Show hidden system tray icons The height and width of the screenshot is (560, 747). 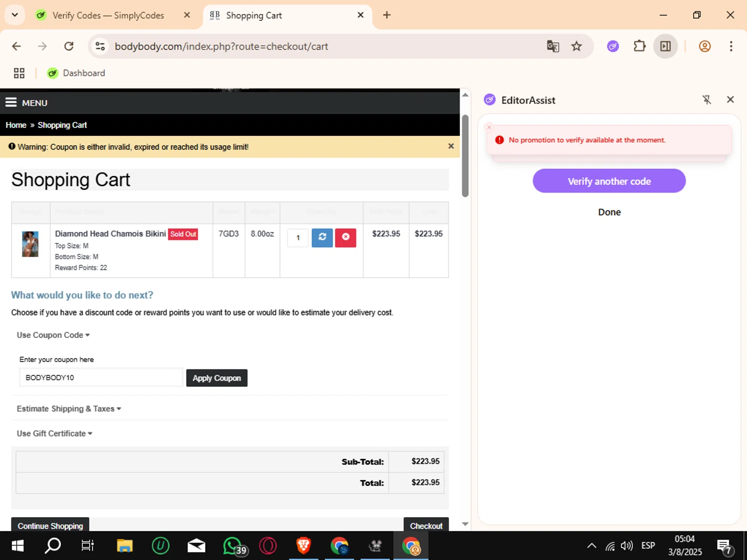pos(592,546)
